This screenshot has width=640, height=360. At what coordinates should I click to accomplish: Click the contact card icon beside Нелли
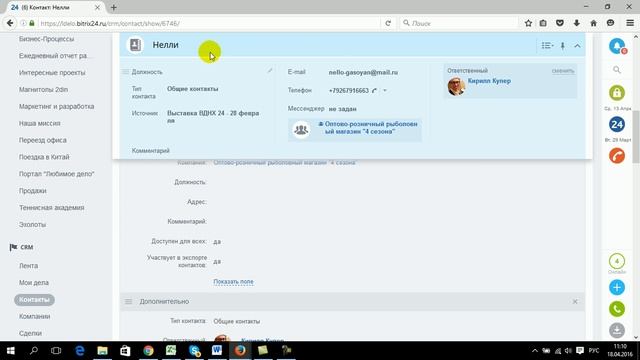click(136, 45)
